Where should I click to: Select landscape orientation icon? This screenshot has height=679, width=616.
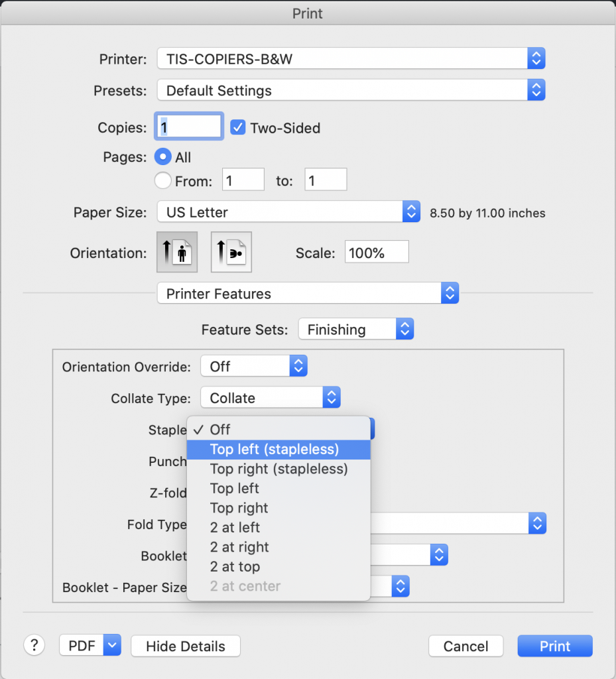point(231,253)
